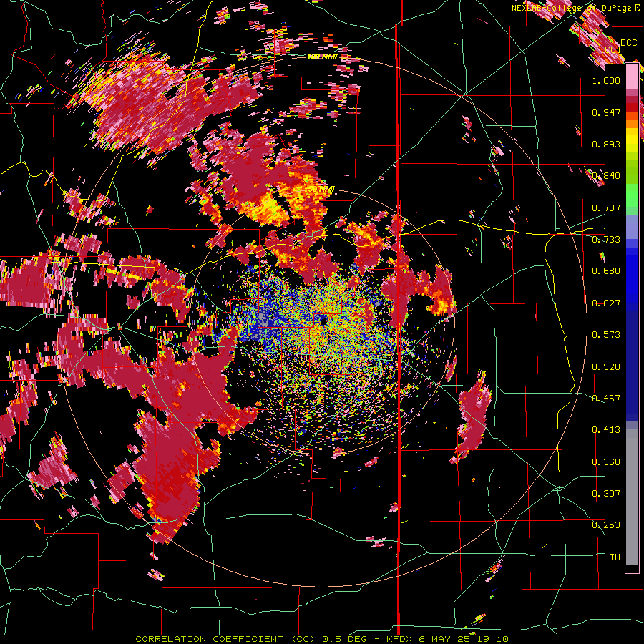Screen dimensions: 644x644
Task: Click the black radar site dot at center
Action: click(x=323, y=321)
